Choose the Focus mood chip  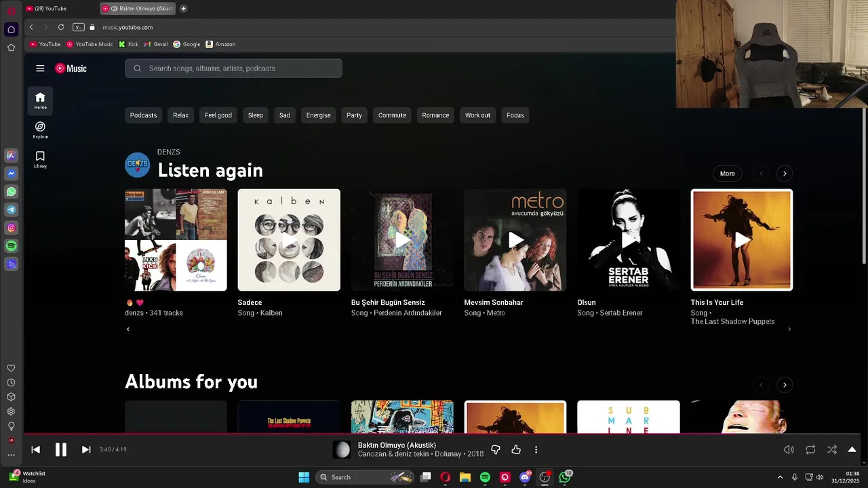515,115
